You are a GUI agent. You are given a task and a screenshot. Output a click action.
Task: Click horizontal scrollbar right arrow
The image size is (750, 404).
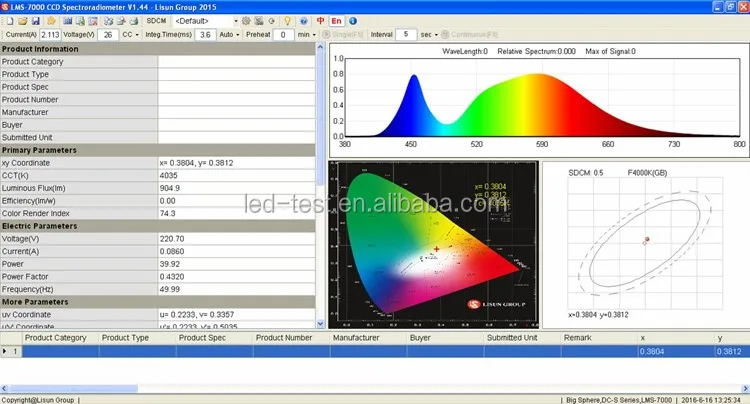pyautogui.click(x=745, y=389)
